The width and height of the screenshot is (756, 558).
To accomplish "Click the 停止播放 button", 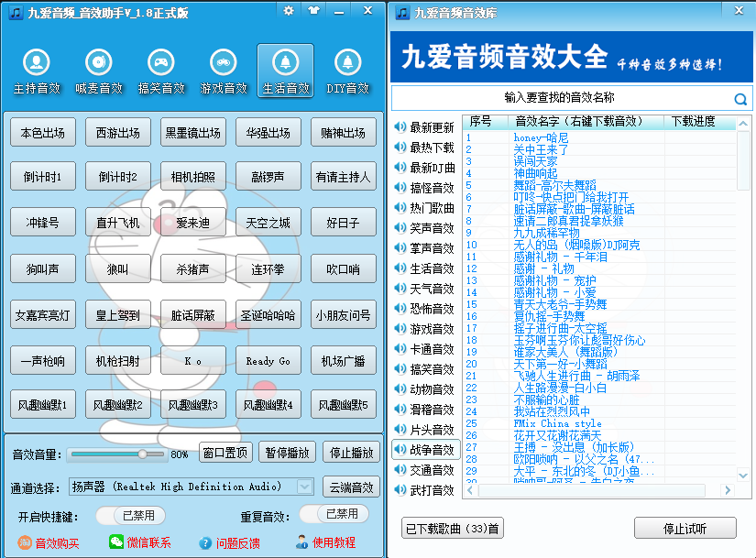I will tap(351, 453).
